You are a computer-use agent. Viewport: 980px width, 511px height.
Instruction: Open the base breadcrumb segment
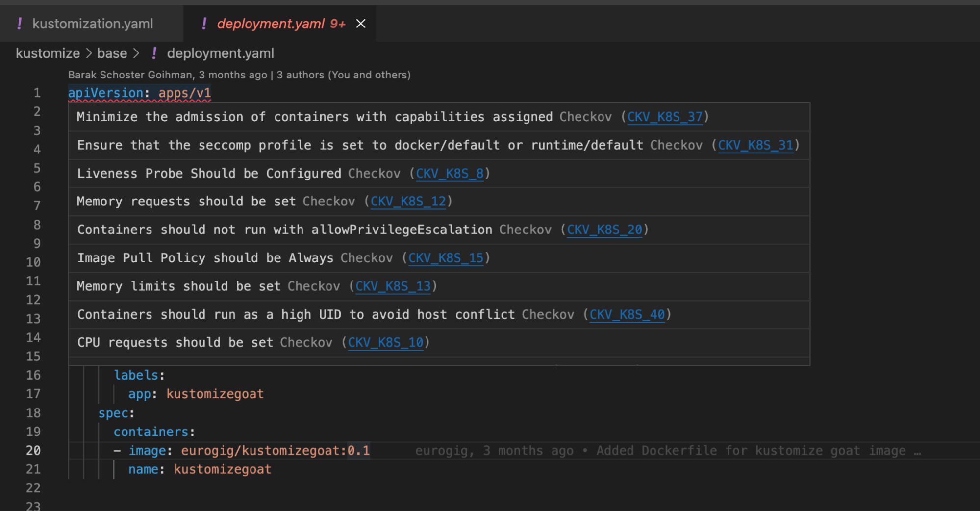(112, 53)
